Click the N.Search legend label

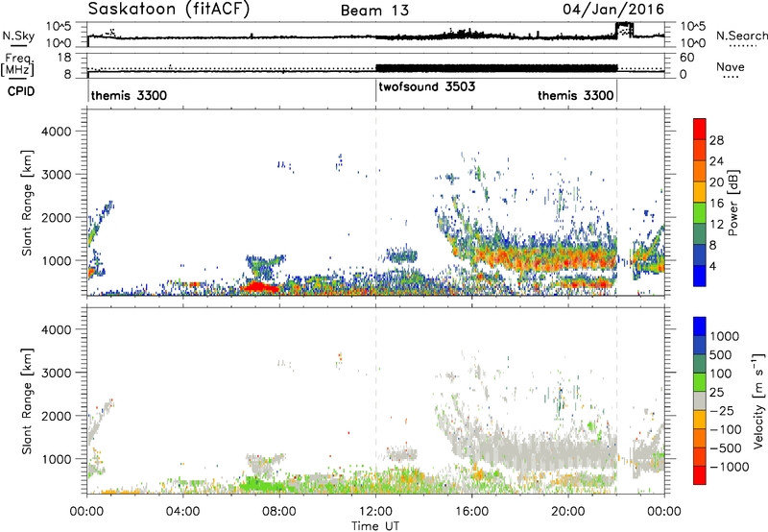(741, 36)
